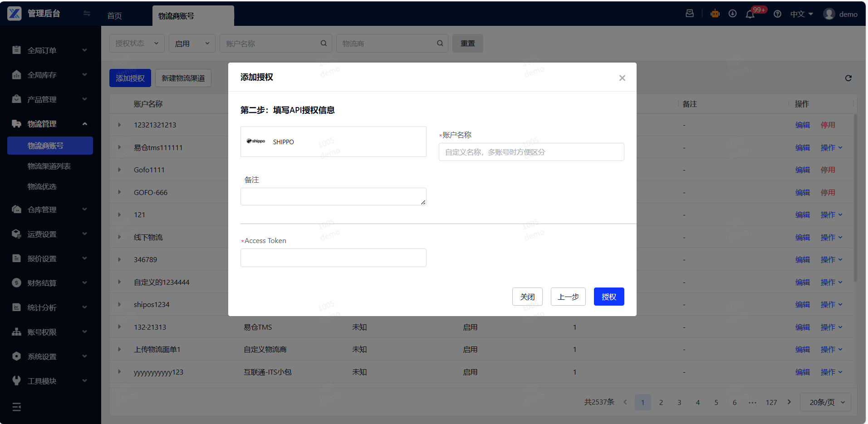This screenshot has width=868, height=424.
Task: Close the 添加授权 dialog with X
Action: [x=622, y=78]
